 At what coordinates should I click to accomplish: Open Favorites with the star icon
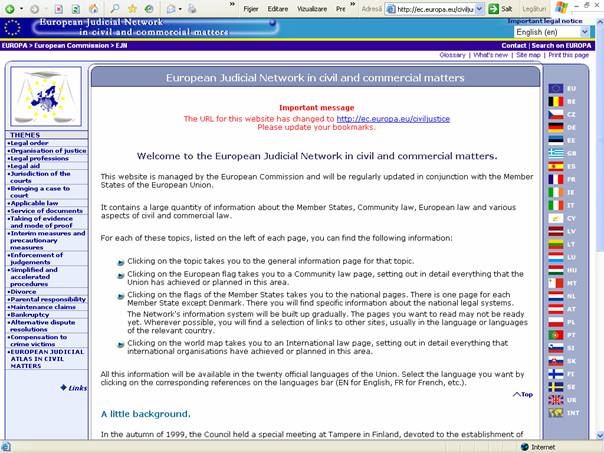[x=132, y=8]
